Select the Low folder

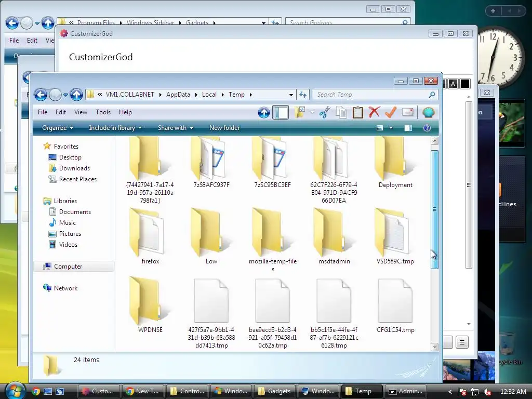pos(211,236)
